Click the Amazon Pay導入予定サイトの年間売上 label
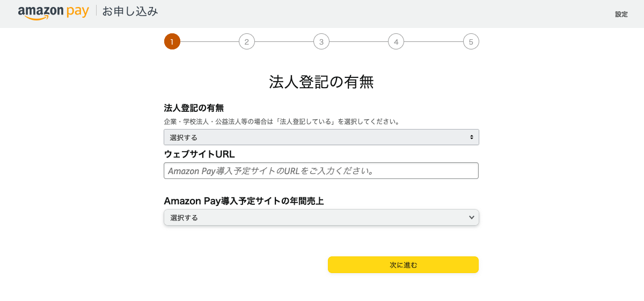Image resolution: width=644 pixels, height=301 pixels. point(244,201)
